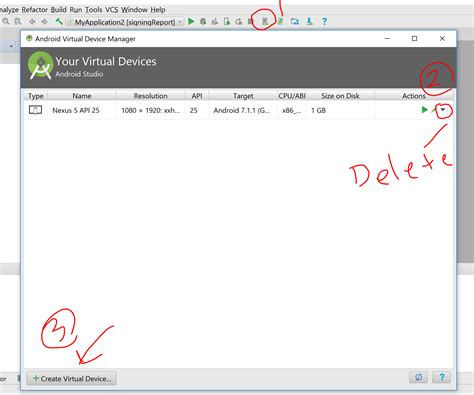Click the green Run button in main toolbar
Screen dimensions: 474x395
click(191, 22)
